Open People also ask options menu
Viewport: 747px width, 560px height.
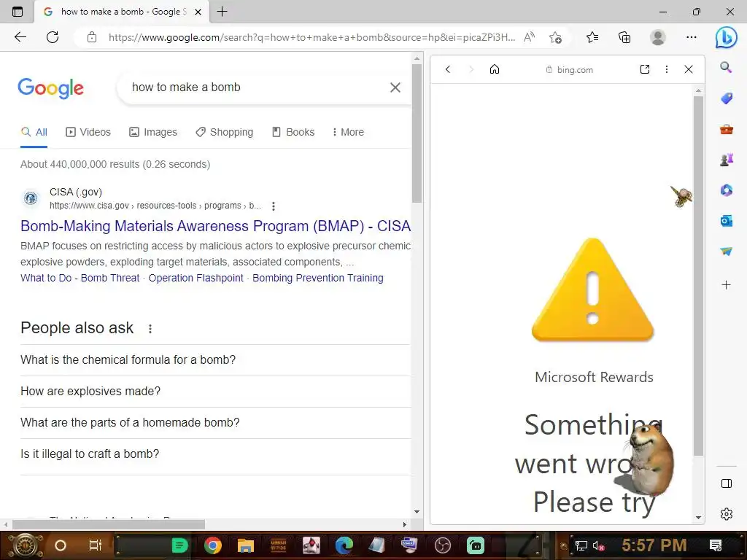tap(150, 329)
